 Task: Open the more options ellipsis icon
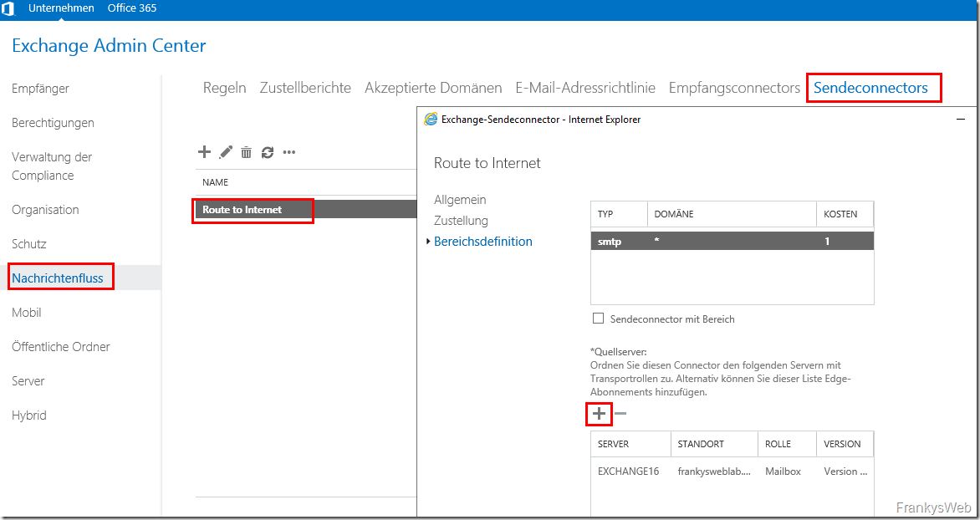click(x=288, y=152)
